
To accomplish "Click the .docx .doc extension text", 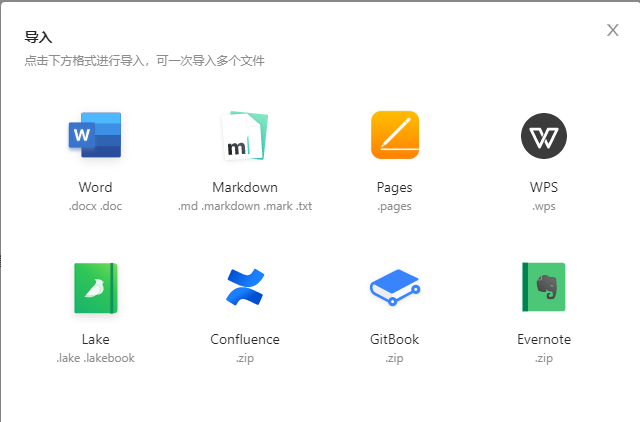I will point(95,206).
